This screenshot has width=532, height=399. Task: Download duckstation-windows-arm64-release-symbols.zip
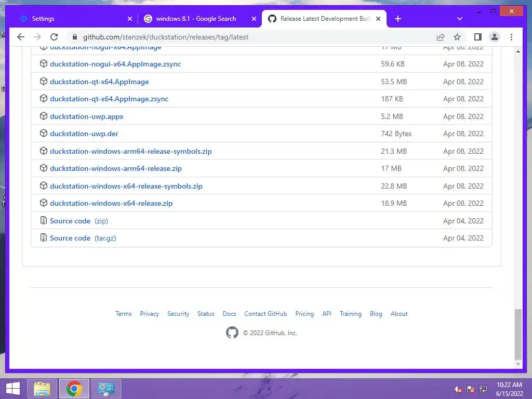click(130, 151)
